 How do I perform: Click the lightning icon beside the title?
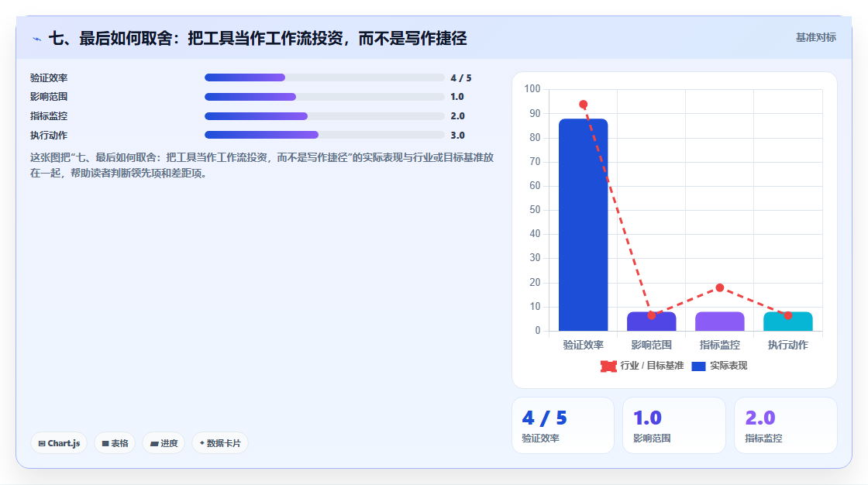36,39
